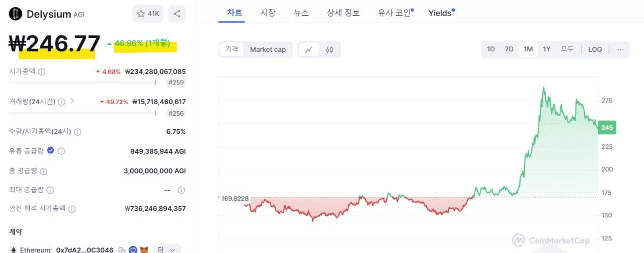Select the 가격 price view
The width and height of the screenshot is (644, 253).
(232, 49)
